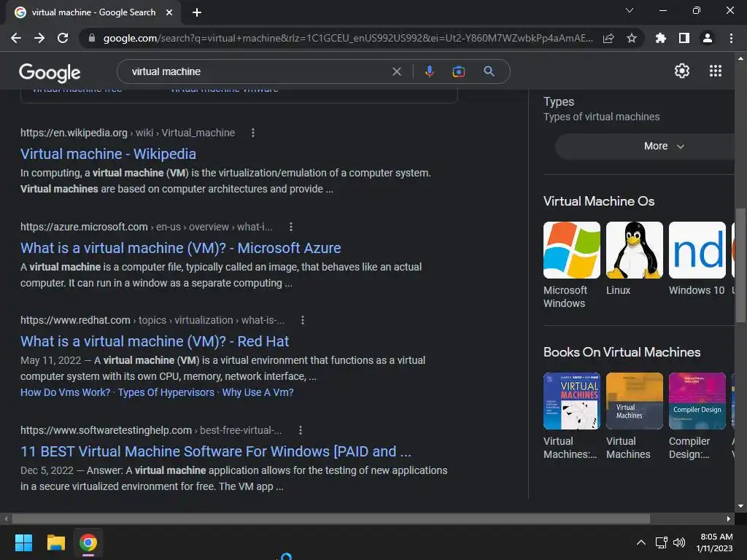Expand the More types section
The width and height of the screenshot is (747, 560).
coord(645,146)
